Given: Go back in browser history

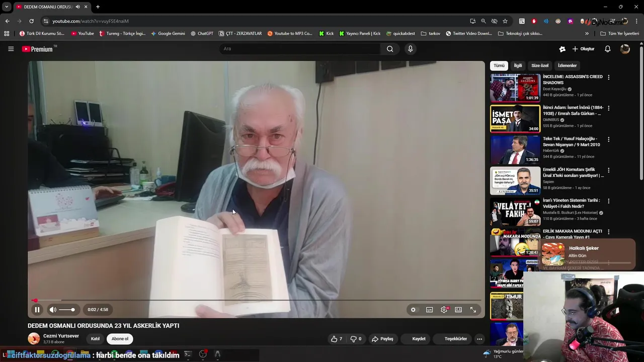Looking at the screenshot, I should [8, 21].
